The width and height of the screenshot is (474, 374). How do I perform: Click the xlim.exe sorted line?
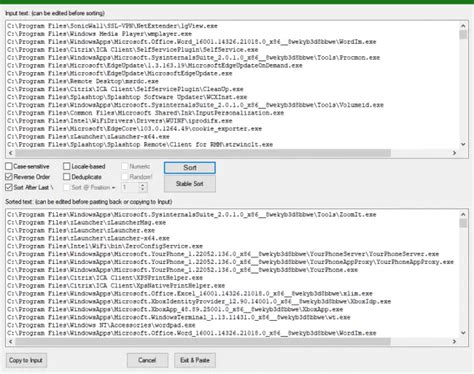pos(190,294)
